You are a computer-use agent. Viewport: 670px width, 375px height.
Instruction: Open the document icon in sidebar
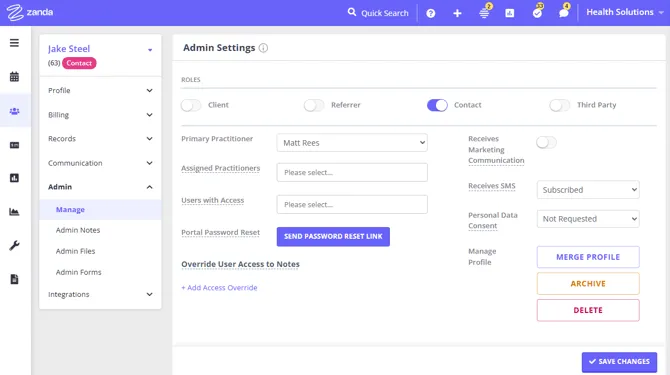15,279
